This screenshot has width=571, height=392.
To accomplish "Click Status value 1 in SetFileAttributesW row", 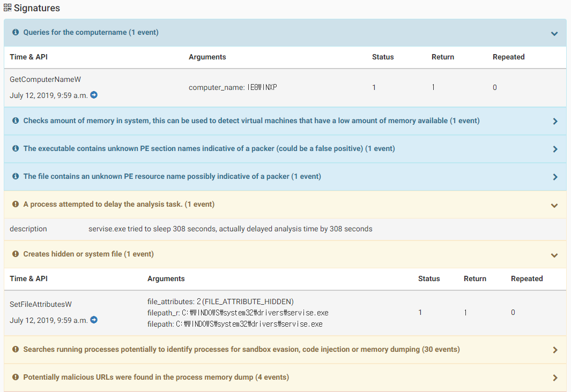I will pyautogui.click(x=420, y=312).
